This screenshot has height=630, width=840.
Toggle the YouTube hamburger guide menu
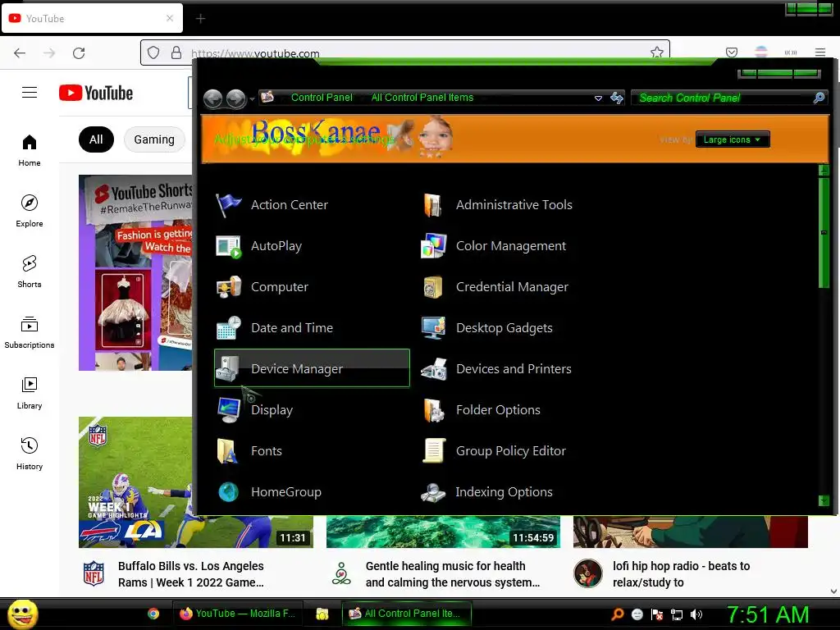[x=30, y=93]
